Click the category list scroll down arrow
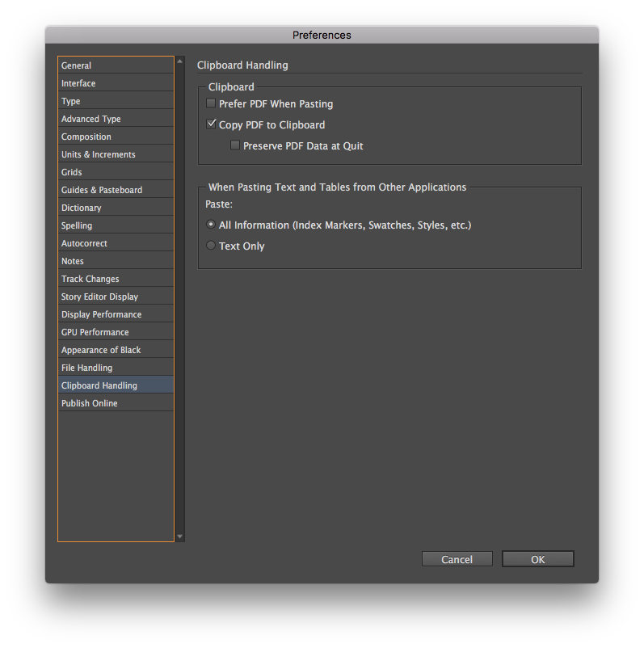The width and height of the screenshot is (644, 648). 180,536
